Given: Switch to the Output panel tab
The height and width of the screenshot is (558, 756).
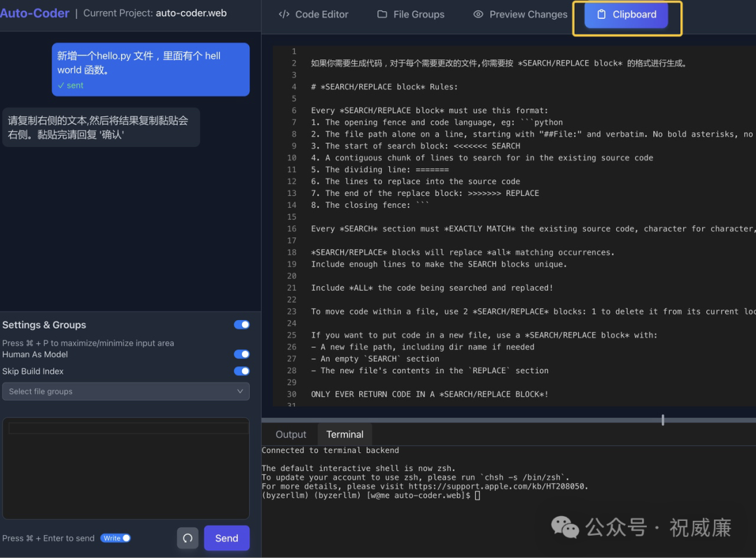Looking at the screenshot, I should [290, 435].
